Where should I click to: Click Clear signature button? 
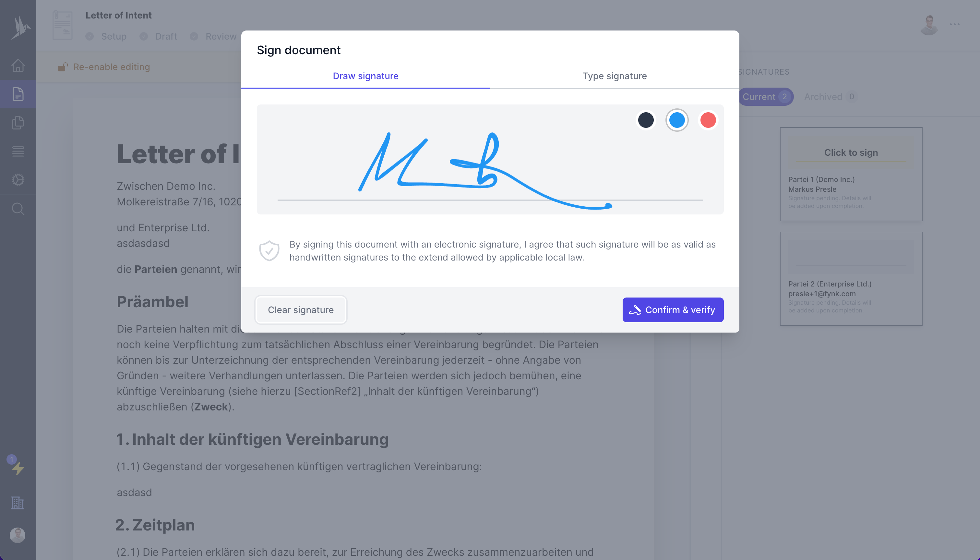click(x=301, y=310)
